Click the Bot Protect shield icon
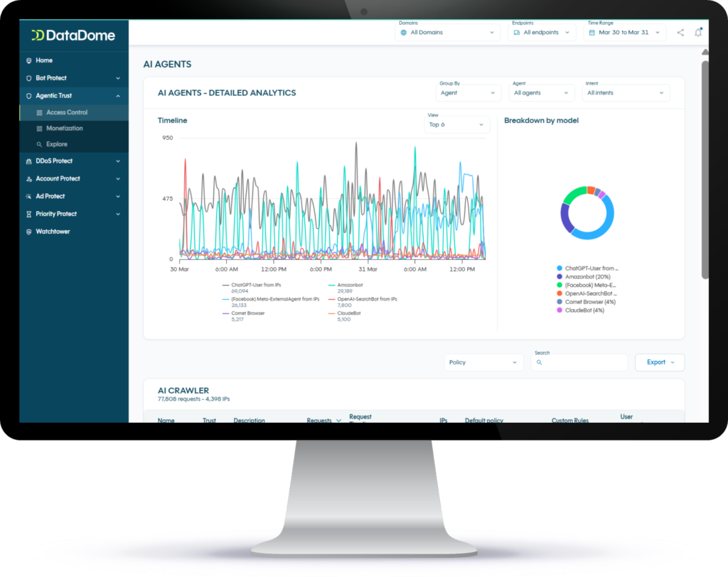The image size is (728, 577). coord(28,78)
